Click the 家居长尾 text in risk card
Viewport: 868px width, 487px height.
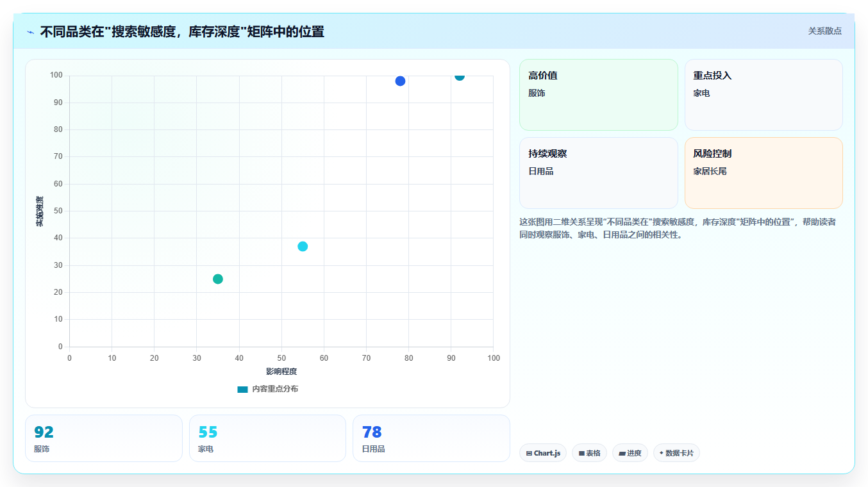710,171
